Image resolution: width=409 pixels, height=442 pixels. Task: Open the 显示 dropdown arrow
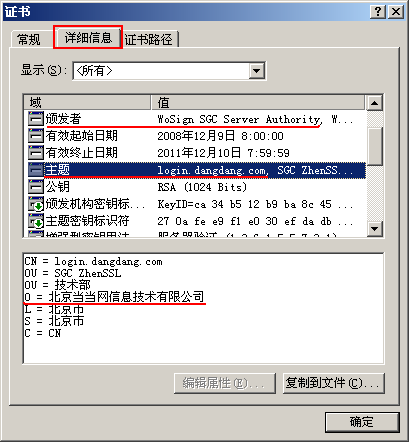click(x=256, y=71)
